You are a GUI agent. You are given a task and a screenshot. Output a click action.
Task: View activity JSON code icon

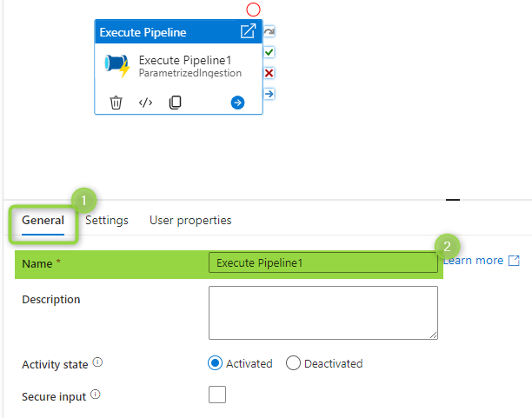coord(145,103)
